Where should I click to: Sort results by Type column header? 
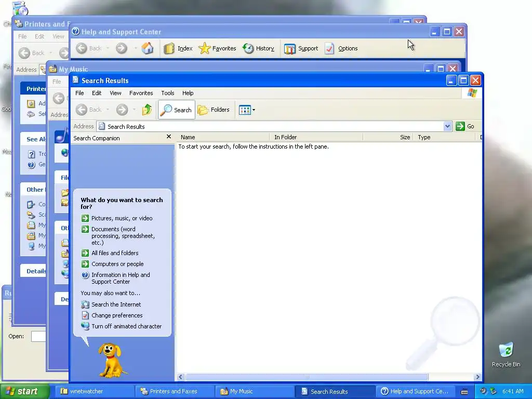[444, 137]
